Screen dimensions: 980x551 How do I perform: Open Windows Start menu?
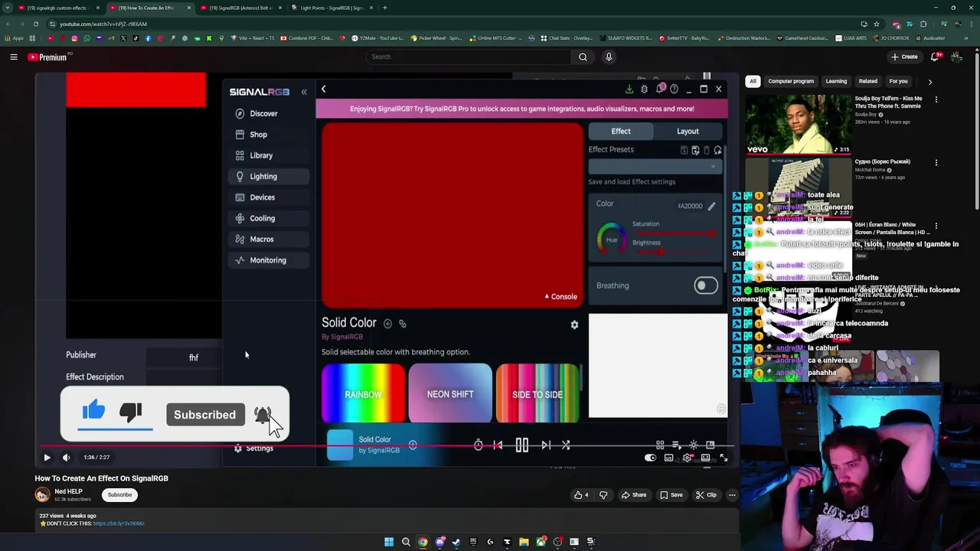pos(389,542)
